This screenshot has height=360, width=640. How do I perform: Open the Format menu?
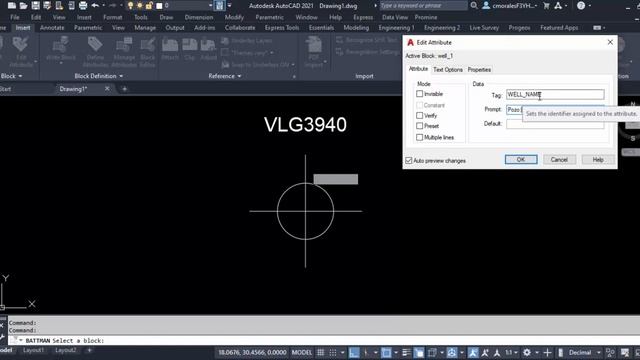113,17
